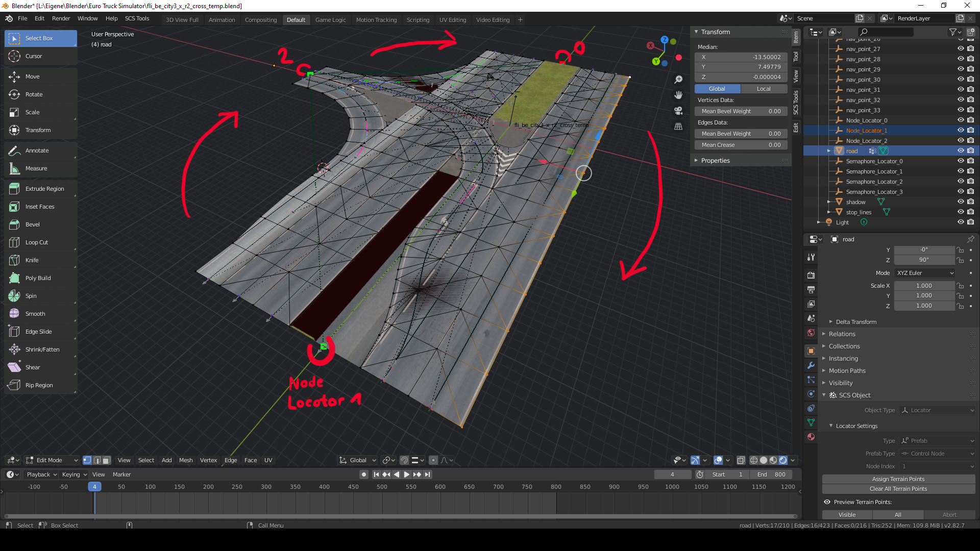The width and height of the screenshot is (980, 551).
Task: Pick the Scale tool
Action: click(x=41, y=112)
